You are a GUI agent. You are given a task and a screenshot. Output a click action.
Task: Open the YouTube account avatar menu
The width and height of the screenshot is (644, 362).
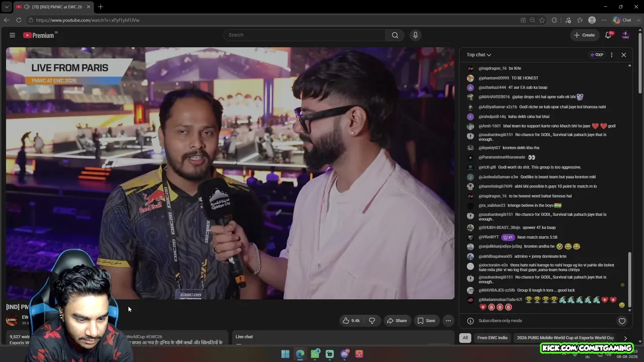[x=625, y=35]
